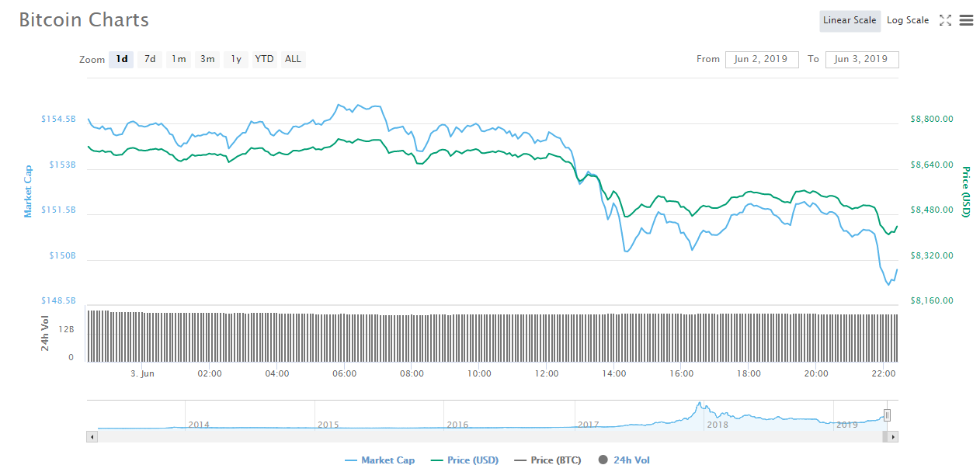Switch to Linear Scale
This screenshot has width=980, height=472.
pos(850,21)
